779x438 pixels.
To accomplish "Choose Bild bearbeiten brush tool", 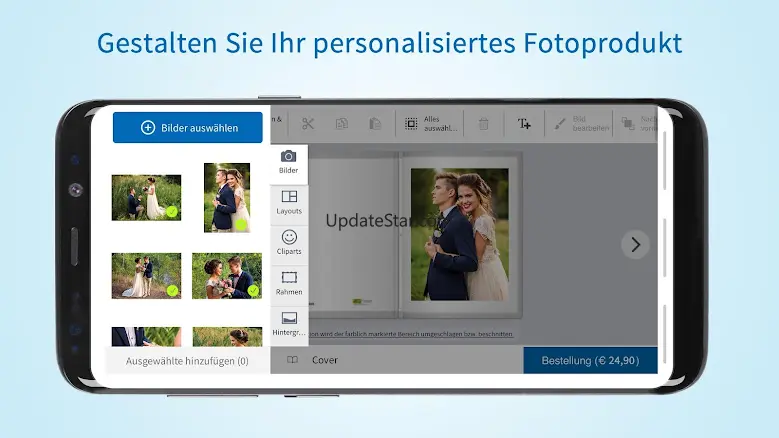I will click(x=581, y=124).
